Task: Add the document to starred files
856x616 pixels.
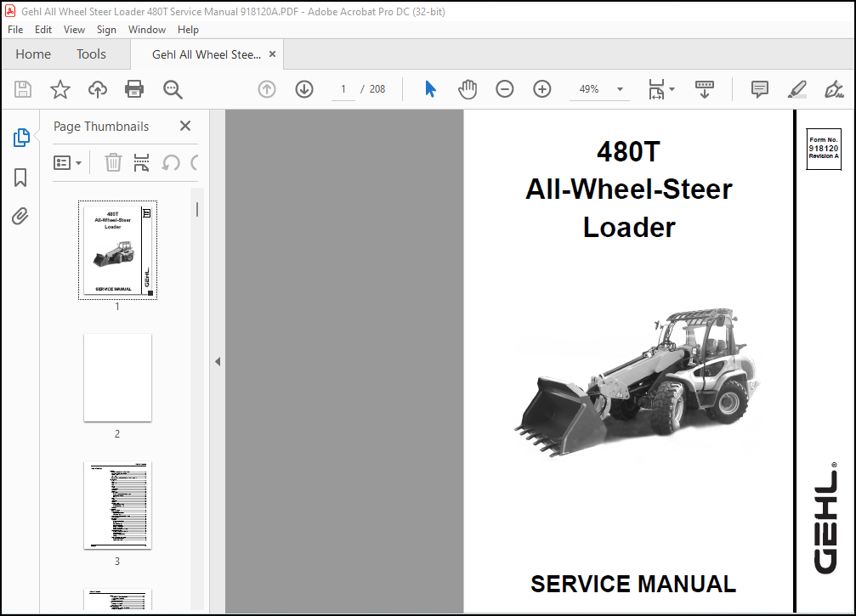Action: [60, 89]
